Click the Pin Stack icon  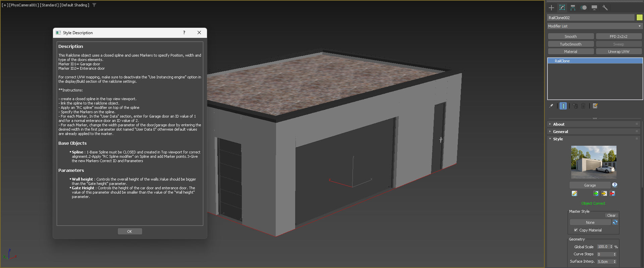pyautogui.click(x=551, y=106)
